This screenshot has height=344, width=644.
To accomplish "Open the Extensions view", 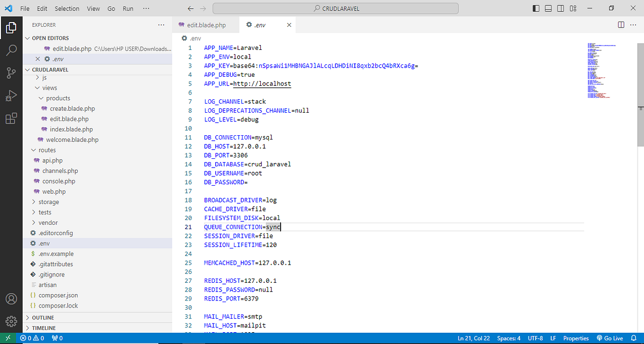I will coord(11,118).
